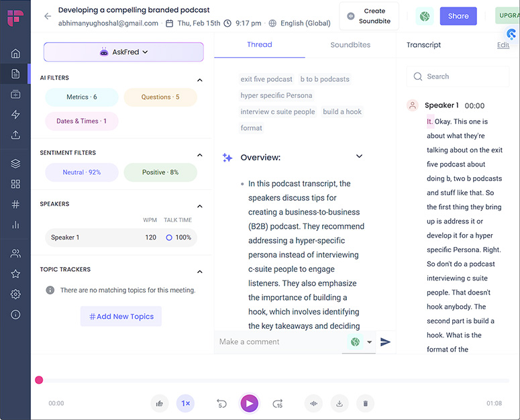
Task: Toggle the Questions · 5 filter
Action: pos(160,97)
